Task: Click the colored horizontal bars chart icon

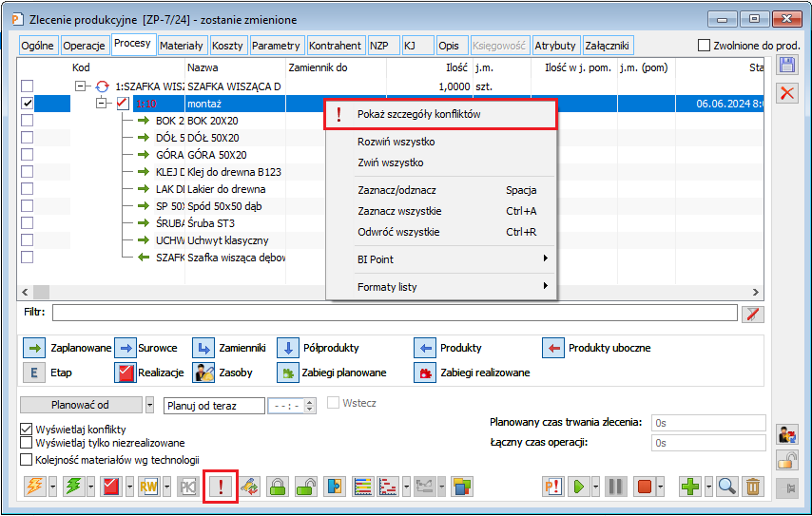Action: tap(363, 487)
